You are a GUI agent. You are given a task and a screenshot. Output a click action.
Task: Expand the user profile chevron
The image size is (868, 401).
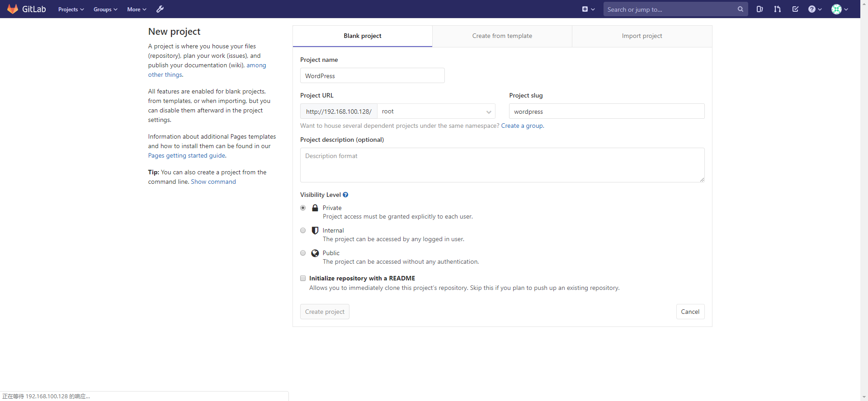tap(846, 9)
